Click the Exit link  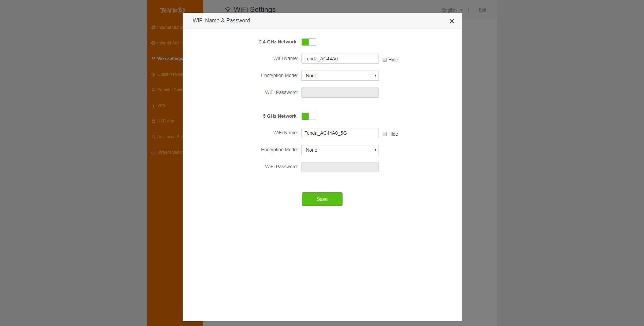pyautogui.click(x=482, y=10)
